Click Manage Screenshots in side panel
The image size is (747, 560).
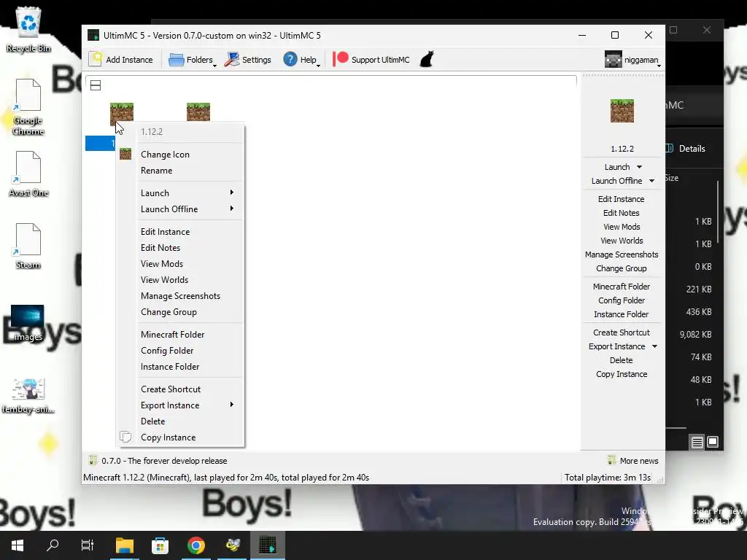click(x=622, y=254)
